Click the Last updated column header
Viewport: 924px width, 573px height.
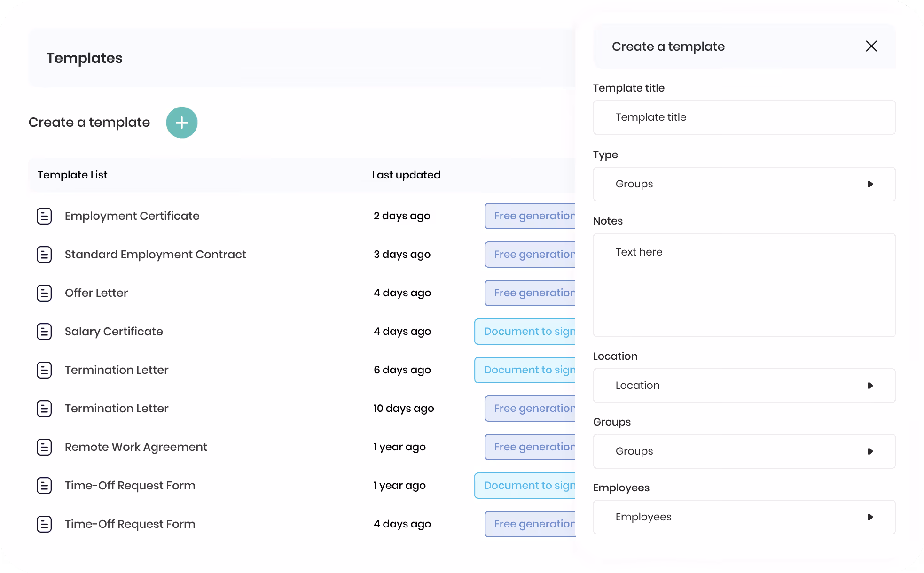(x=406, y=175)
